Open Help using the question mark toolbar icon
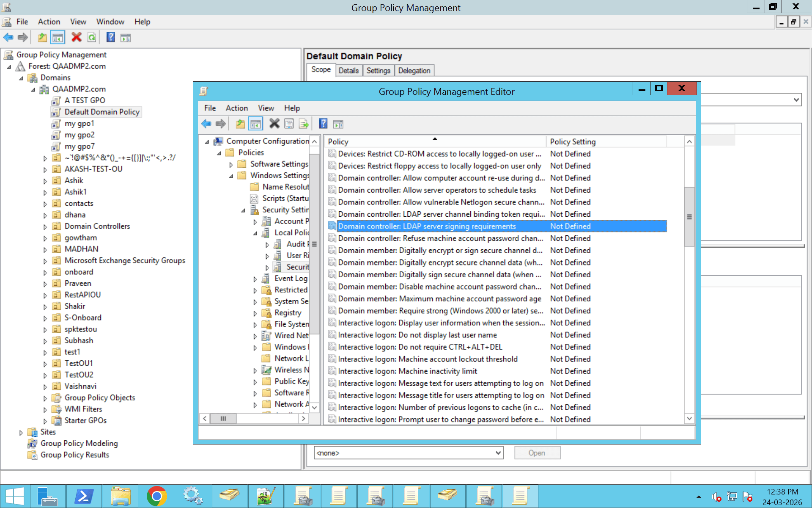Screen dimensions: 812x508 point(323,124)
